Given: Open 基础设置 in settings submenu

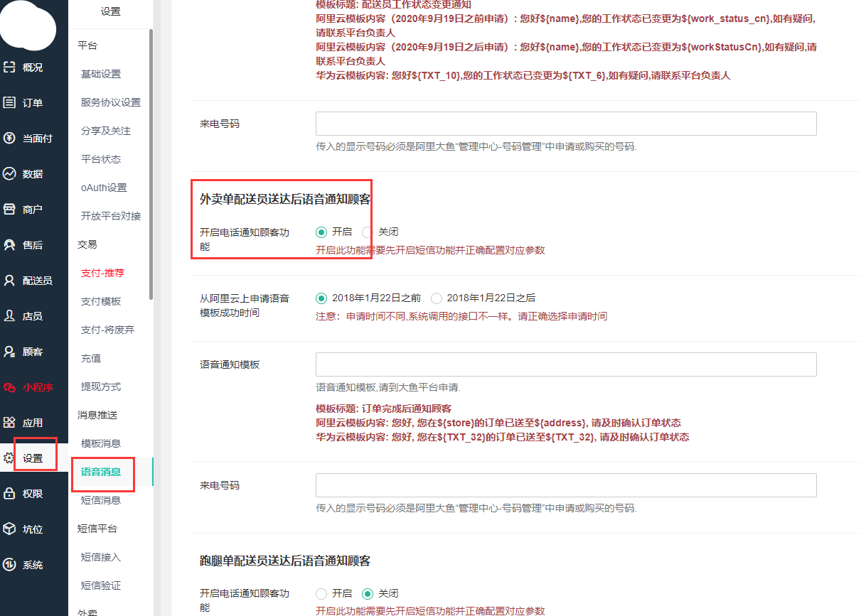Looking at the screenshot, I should (101, 74).
